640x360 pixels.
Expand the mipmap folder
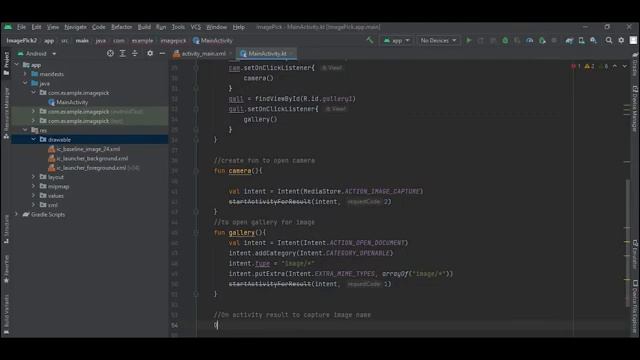[x=33, y=186]
